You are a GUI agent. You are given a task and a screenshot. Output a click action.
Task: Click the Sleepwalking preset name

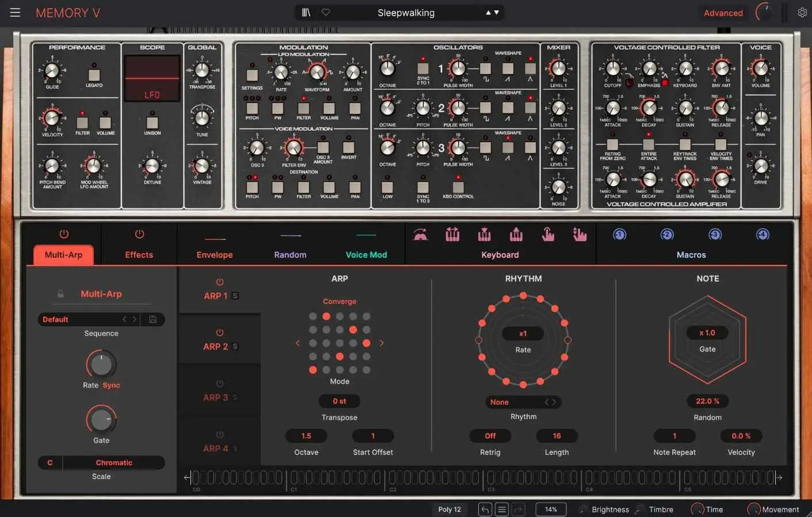406,13
